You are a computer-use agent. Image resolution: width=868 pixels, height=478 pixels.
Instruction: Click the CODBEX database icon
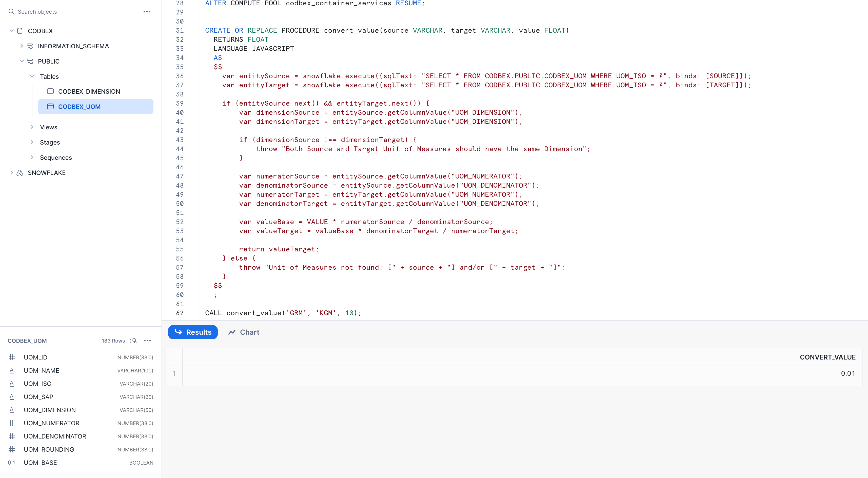[x=20, y=31]
